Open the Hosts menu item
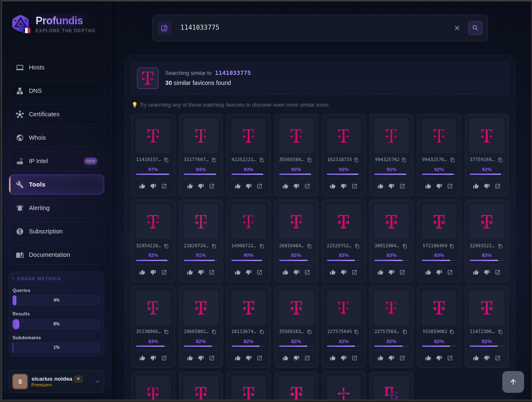 57,67
